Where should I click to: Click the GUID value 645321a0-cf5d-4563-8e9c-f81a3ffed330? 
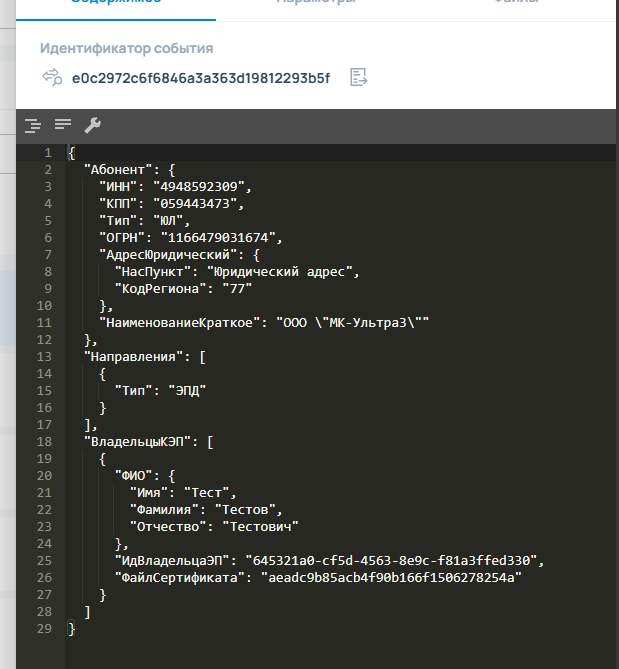[x=391, y=561]
